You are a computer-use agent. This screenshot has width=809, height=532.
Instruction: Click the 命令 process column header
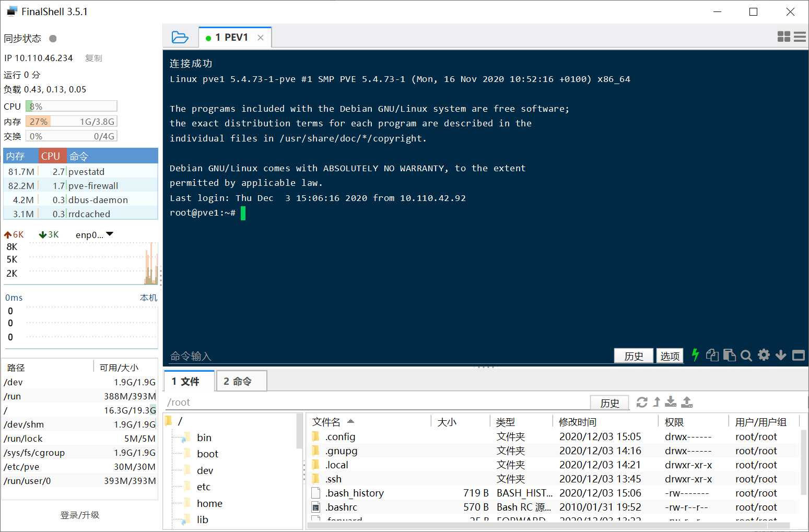(x=112, y=156)
